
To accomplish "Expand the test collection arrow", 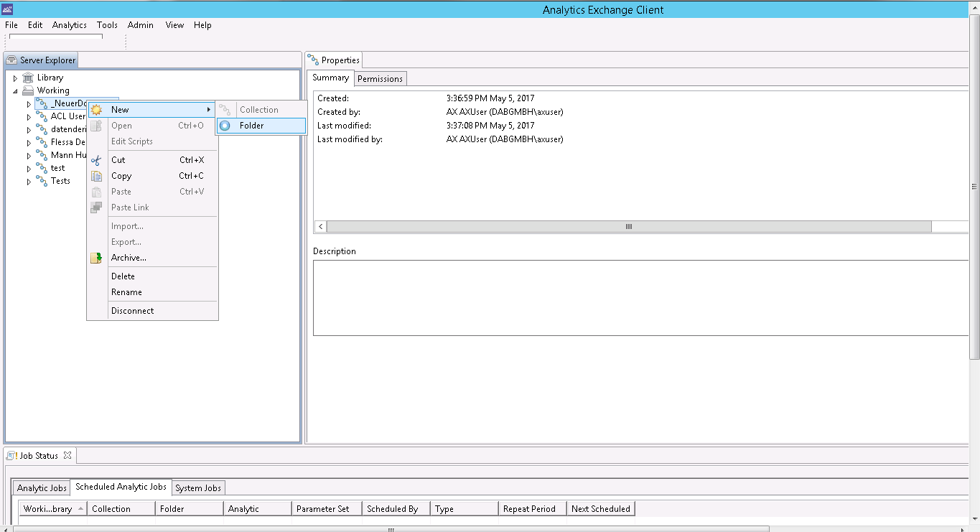I will point(29,169).
